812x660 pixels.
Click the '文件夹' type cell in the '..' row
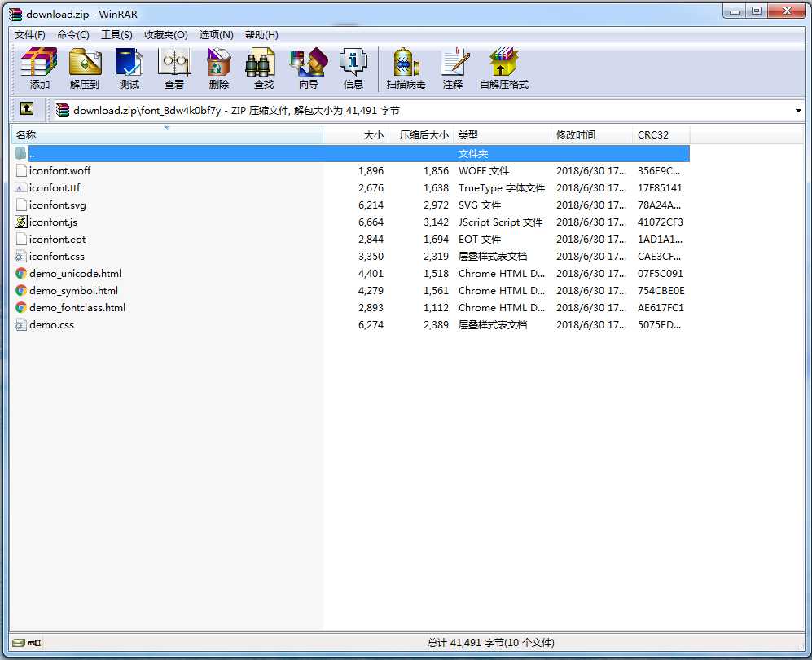pyautogui.click(x=473, y=154)
